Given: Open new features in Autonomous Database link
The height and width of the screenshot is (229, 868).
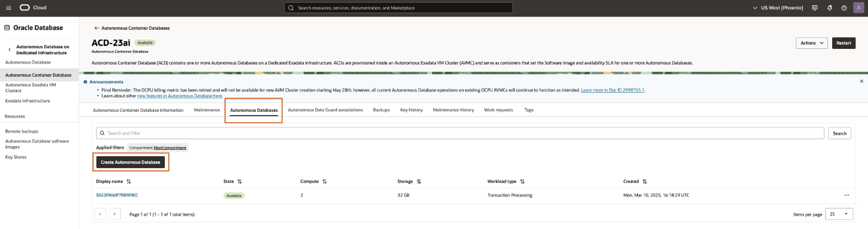Looking at the screenshot, I should tap(180, 96).
